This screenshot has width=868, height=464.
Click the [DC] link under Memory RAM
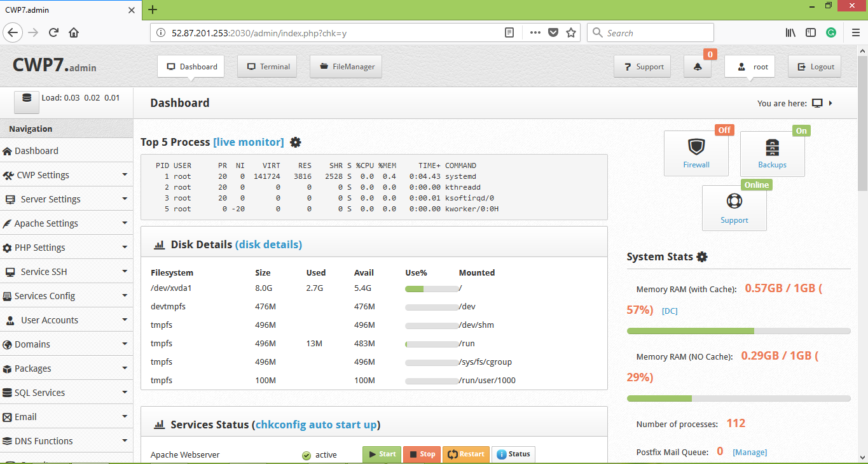click(670, 311)
